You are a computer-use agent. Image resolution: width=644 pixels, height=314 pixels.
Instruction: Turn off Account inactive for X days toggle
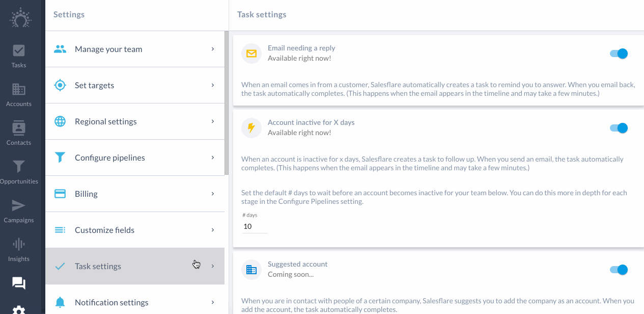[x=619, y=128]
